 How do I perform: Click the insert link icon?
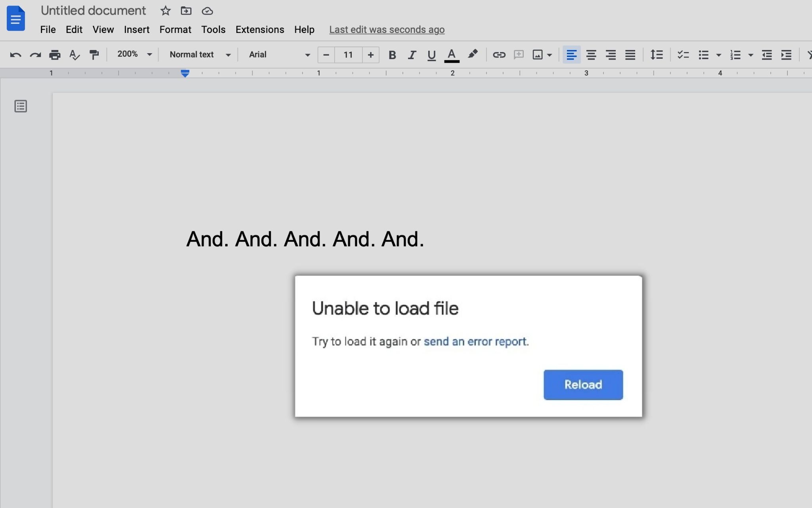pos(499,55)
